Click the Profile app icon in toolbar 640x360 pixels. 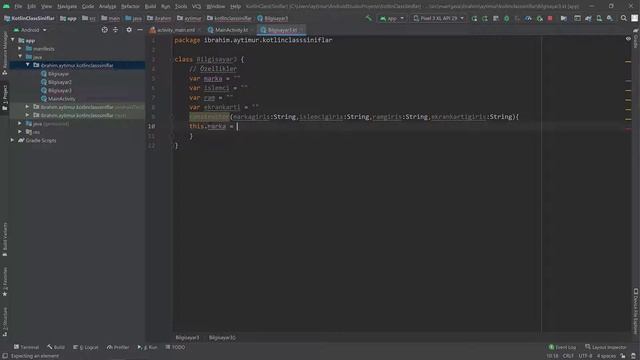pos(528,18)
